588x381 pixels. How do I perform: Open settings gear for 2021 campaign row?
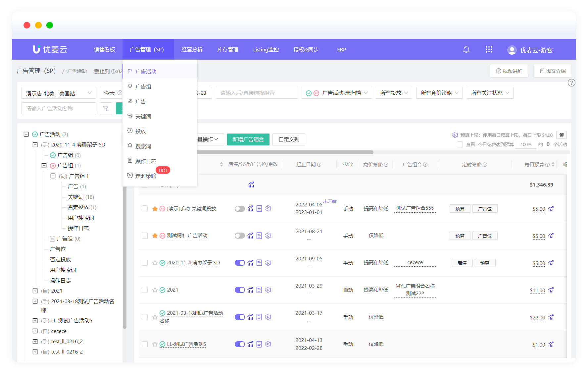(x=268, y=290)
